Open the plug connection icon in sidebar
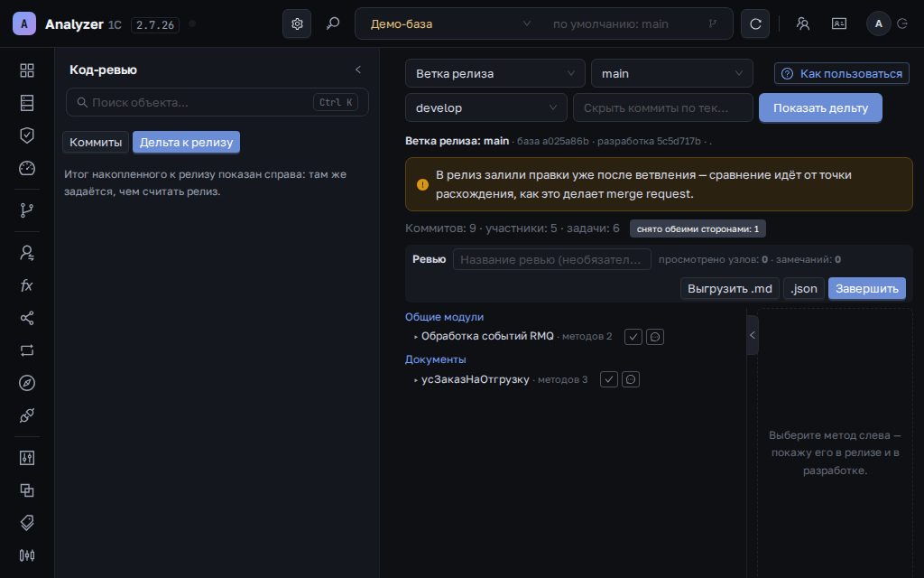924x578 pixels. pyautogui.click(x=27, y=415)
